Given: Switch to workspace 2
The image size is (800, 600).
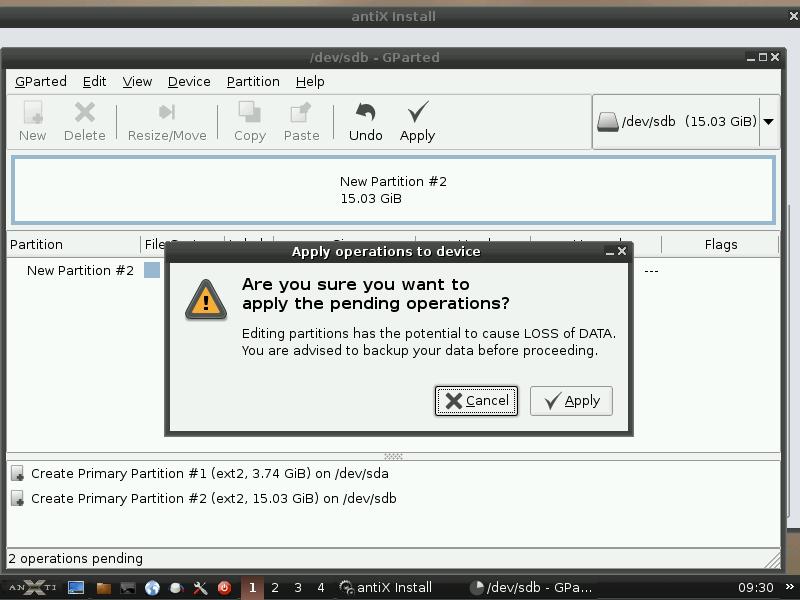Looking at the screenshot, I should point(275,588).
